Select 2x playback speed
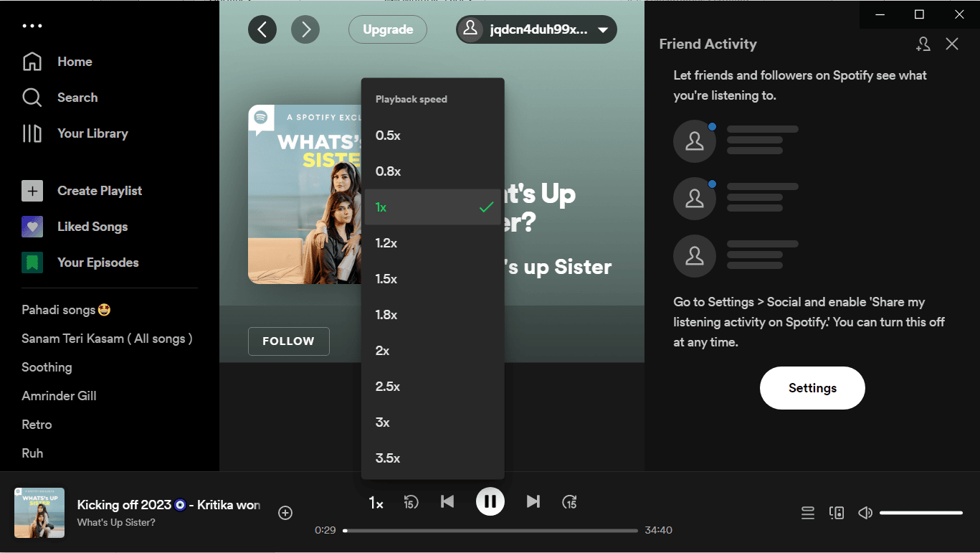The image size is (980, 553). (433, 351)
